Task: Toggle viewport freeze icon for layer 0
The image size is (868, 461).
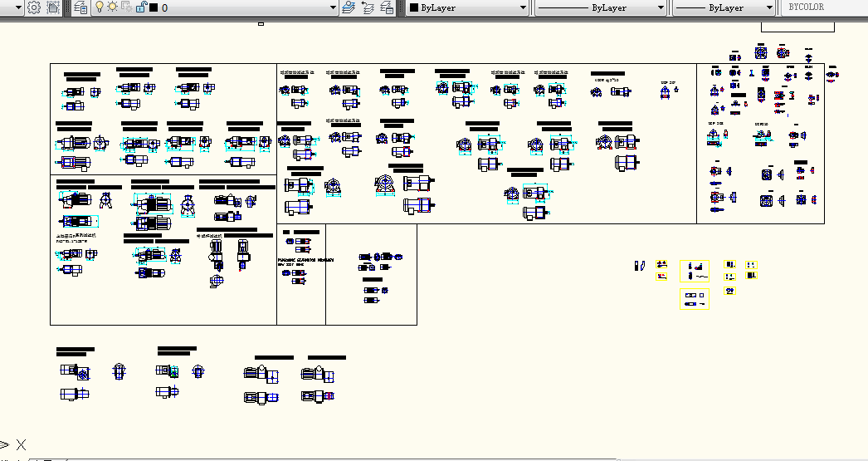Action: coord(127,7)
